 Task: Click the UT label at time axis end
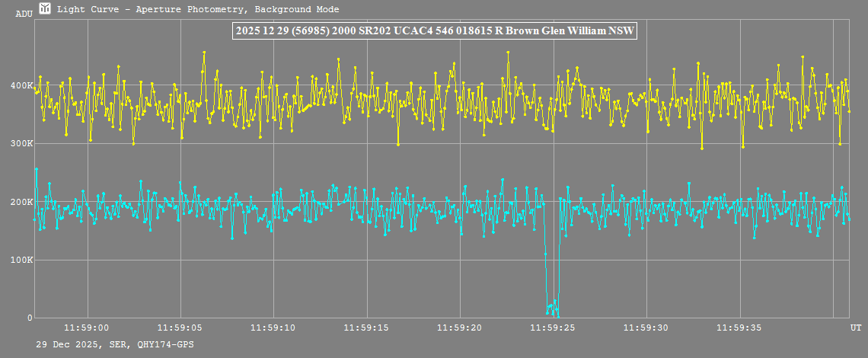tap(855, 326)
